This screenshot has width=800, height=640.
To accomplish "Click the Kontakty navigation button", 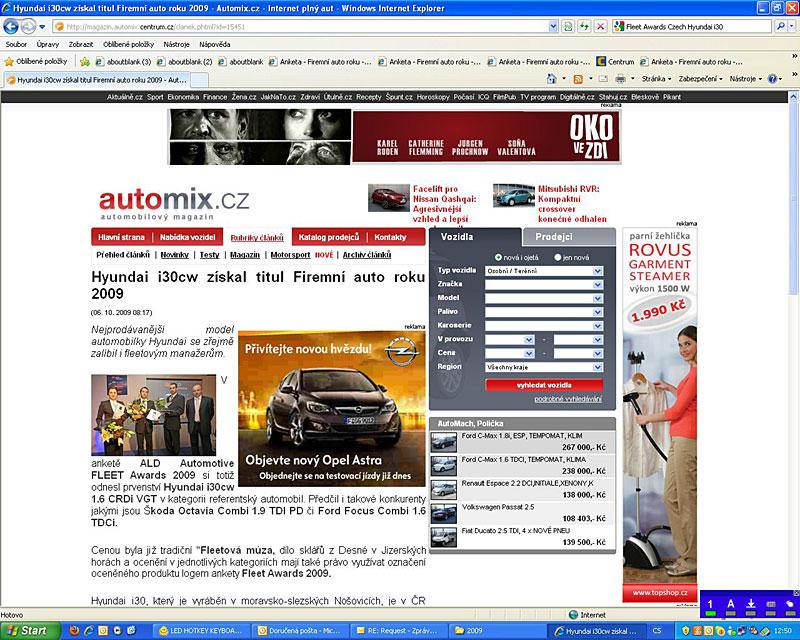I will point(390,237).
